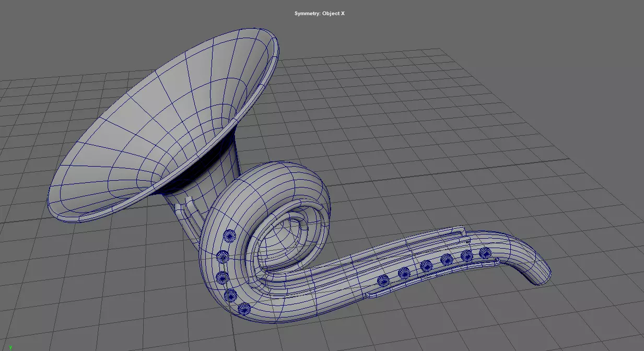Select the third stud from the tube's spiral end

click(426, 266)
